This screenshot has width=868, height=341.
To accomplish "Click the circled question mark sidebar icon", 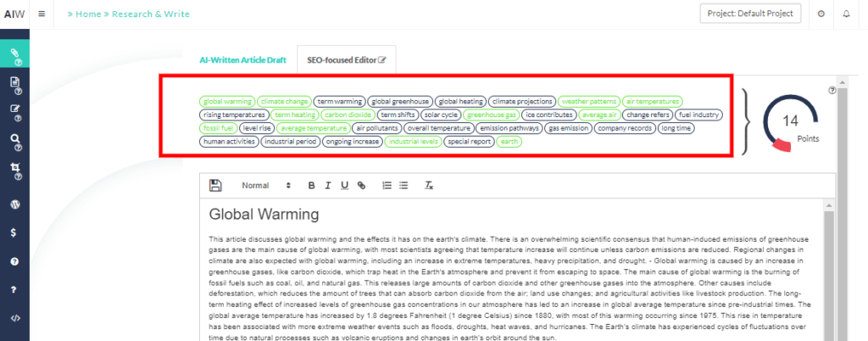I will (x=15, y=261).
